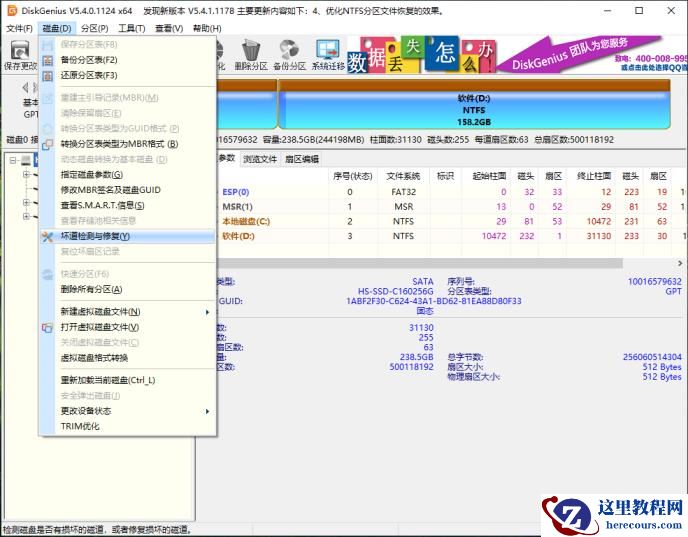Click the 软件(D:) NTFS 158.2GB partition bar
Viewport: 688px width, 537px height.
pos(474,104)
